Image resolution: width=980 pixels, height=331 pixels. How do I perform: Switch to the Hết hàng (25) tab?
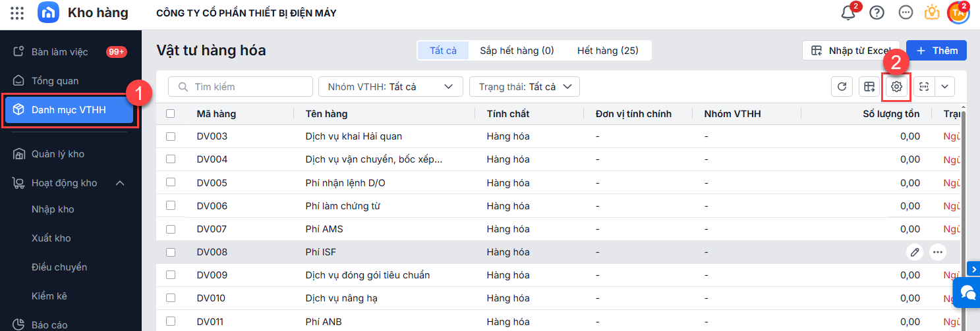607,51
